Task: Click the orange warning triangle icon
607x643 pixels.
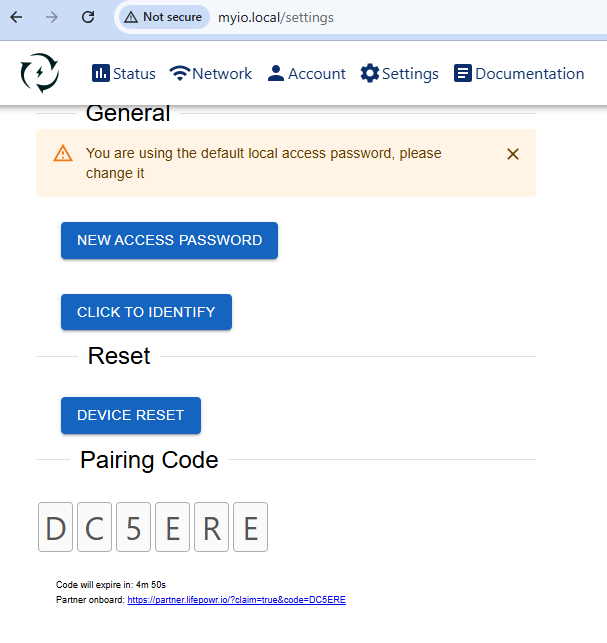Action: (x=63, y=154)
